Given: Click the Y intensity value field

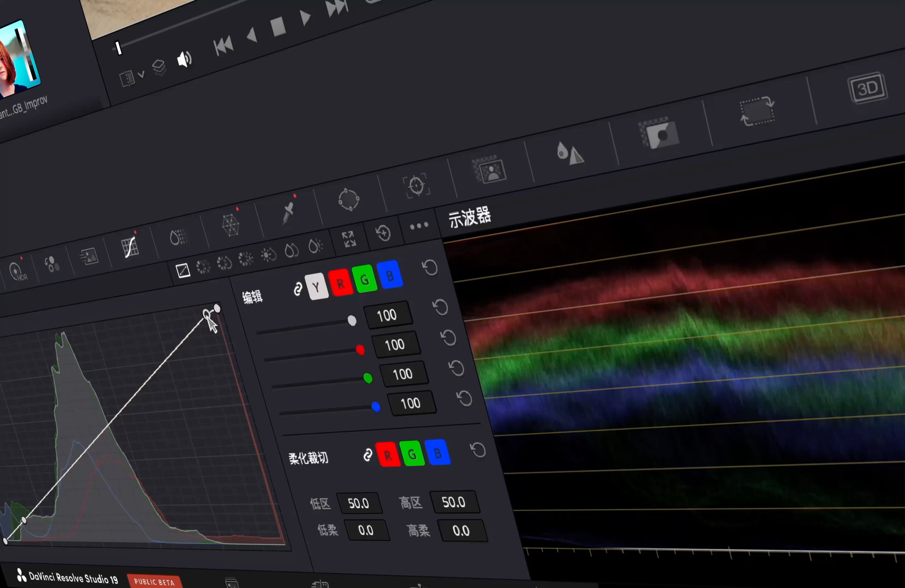Looking at the screenshot, I should (x=388, y=315).
